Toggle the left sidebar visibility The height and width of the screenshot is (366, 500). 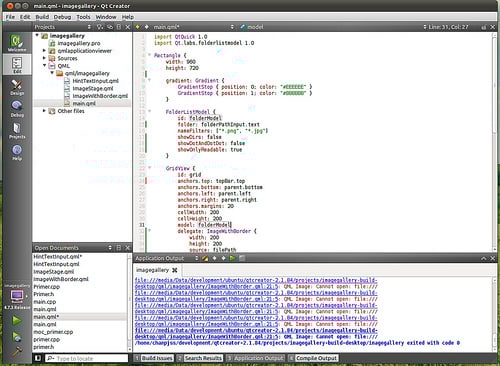38,358
